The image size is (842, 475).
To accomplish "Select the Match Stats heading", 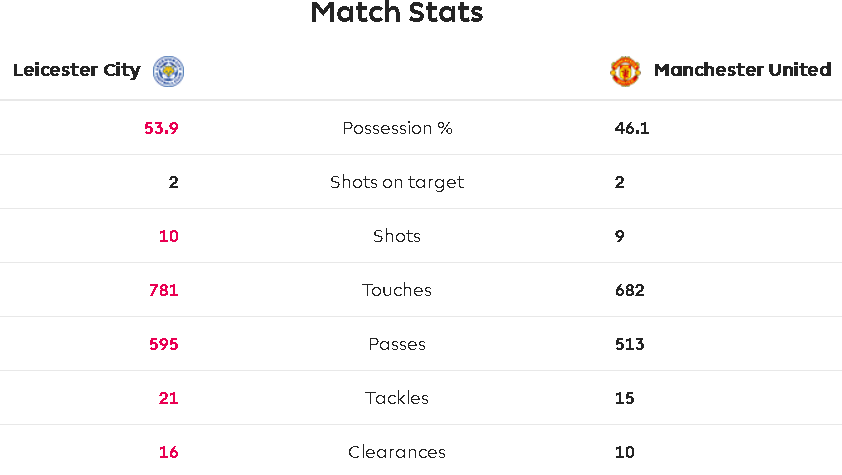I will point(397,12).
